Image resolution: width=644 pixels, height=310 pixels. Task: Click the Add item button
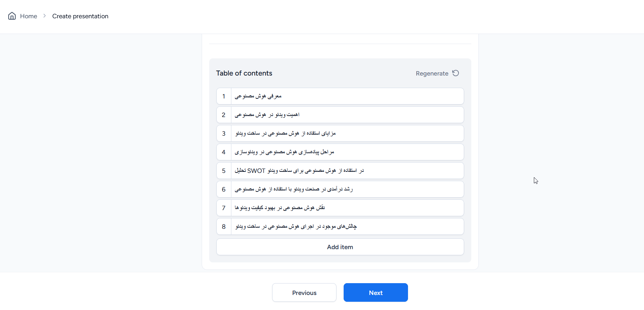tap(340, 247)
